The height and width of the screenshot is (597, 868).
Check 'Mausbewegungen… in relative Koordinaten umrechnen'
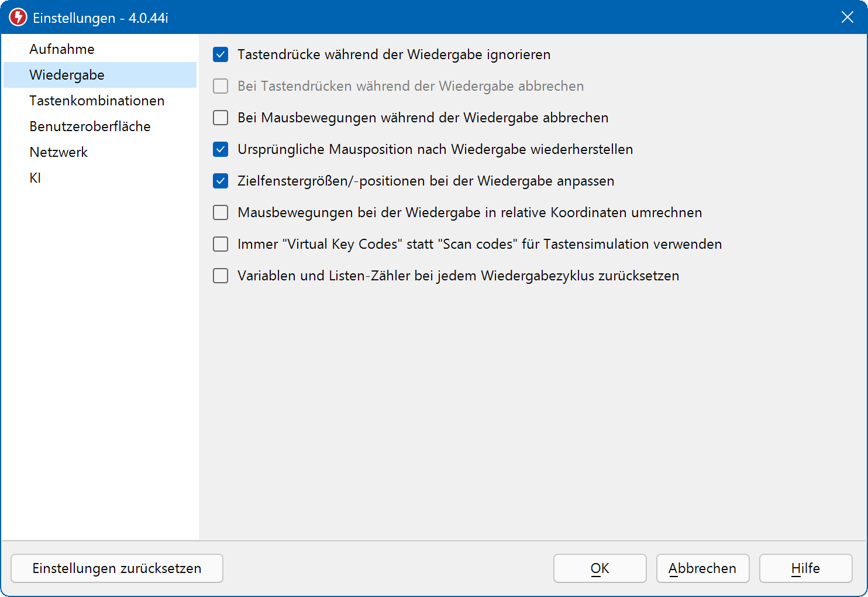pyautogui.click(x=221, y=212)
